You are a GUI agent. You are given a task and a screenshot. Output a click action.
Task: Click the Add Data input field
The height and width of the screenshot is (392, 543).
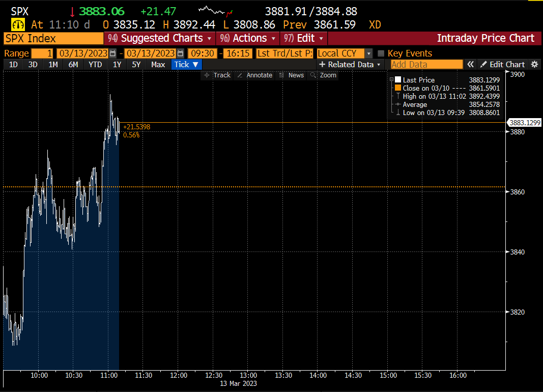(426, 64)
